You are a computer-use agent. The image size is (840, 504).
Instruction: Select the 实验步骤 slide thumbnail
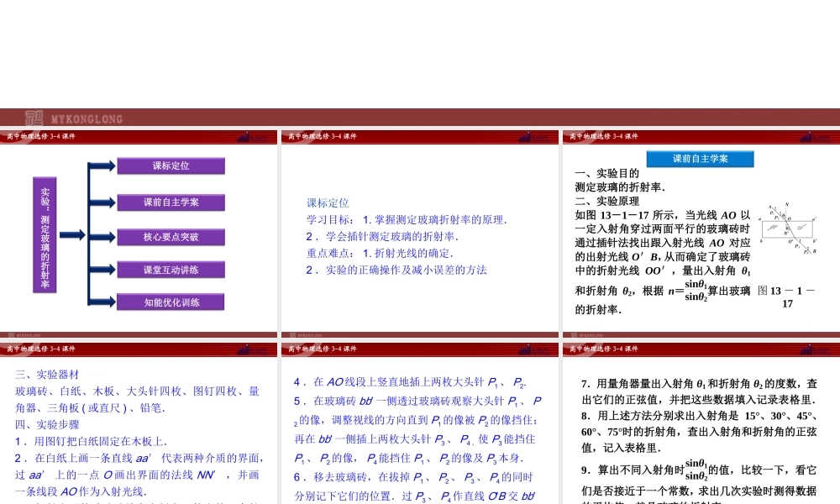(139, 424)
